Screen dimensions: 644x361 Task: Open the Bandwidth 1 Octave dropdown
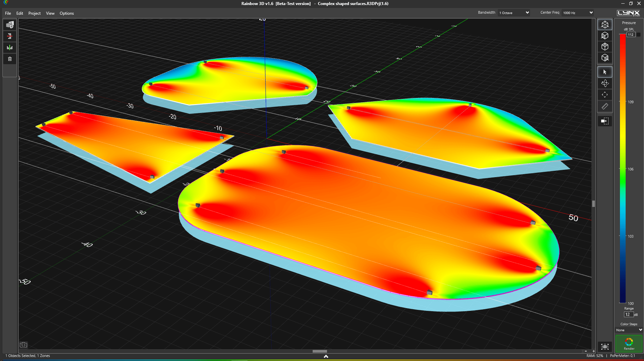514,13
